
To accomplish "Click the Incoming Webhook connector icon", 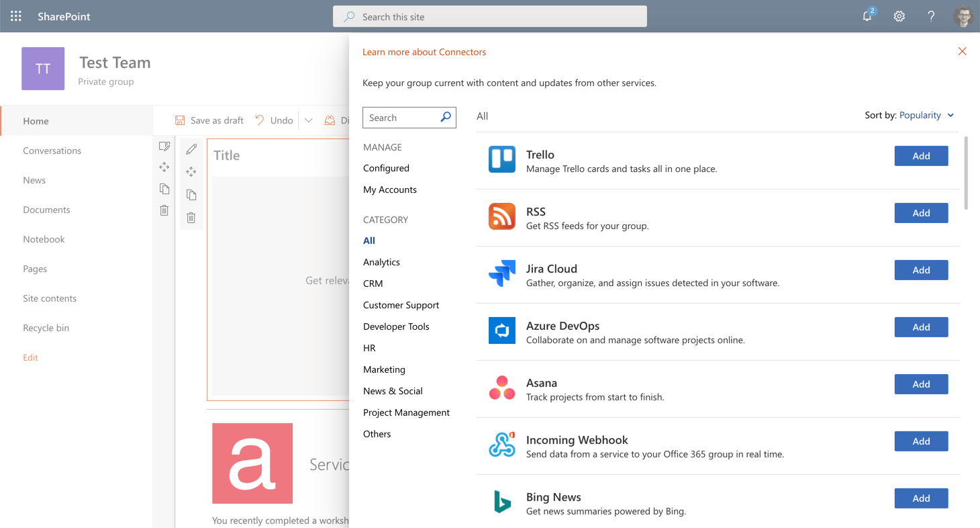I will pos(502,445).
